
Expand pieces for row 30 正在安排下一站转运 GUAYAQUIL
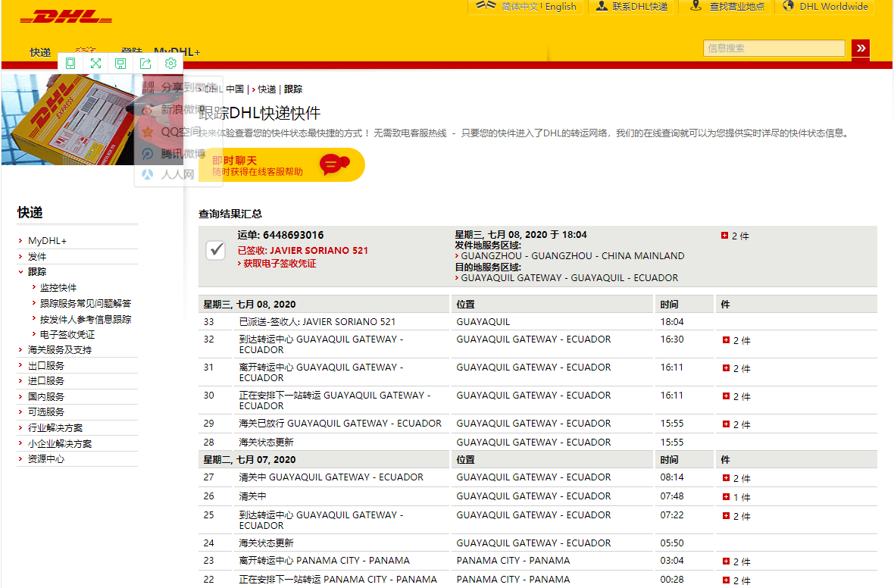pyautogui.click(x=726, y=396)
